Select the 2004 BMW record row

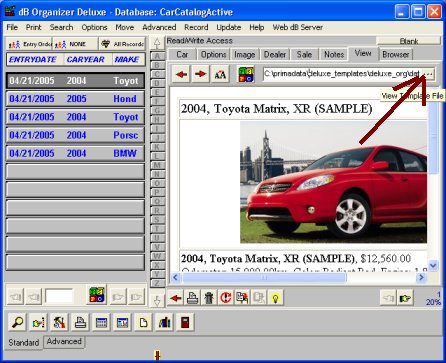[75, 153]
